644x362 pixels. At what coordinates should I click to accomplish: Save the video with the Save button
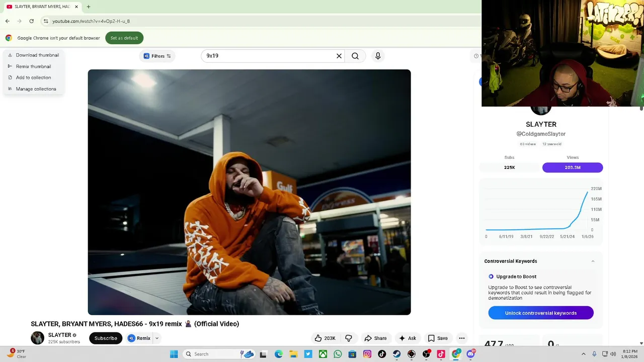point(437,338)
